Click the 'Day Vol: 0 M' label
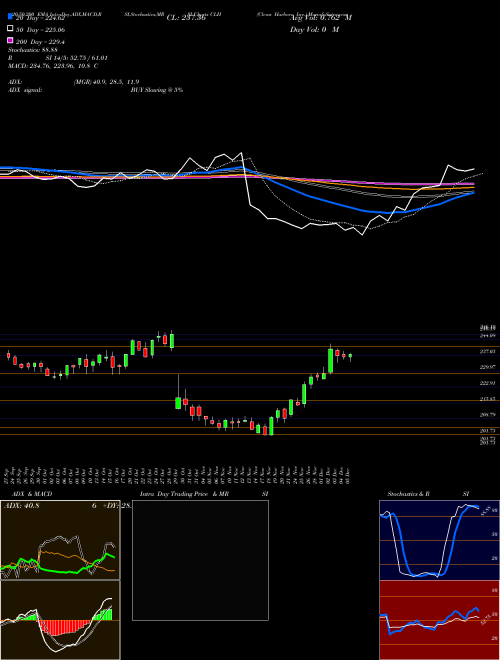Screen dimensions: 500x660 (x=314, y=29)
